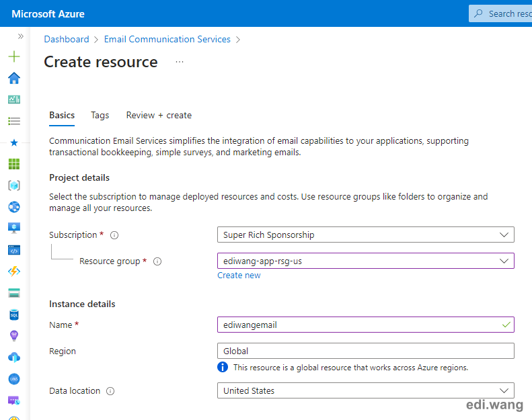Open the ellipsis menu beside Create resource
The image size is (532, 420).
[180, 62]
